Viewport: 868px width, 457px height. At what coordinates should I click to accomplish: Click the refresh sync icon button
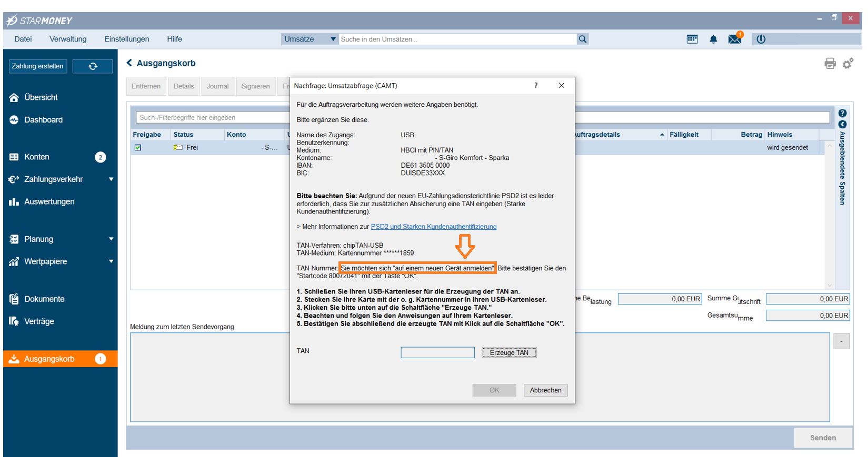93,66
